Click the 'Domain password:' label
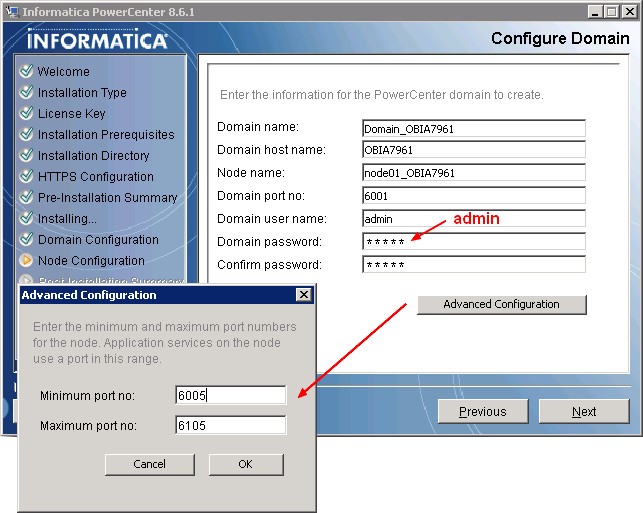This screenshot has height=513, width=643. point(269,242)
